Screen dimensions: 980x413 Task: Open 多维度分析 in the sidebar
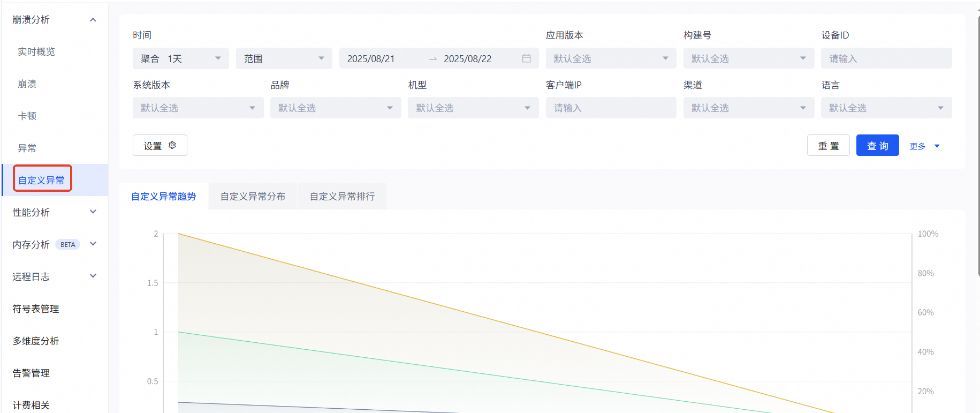36,341
